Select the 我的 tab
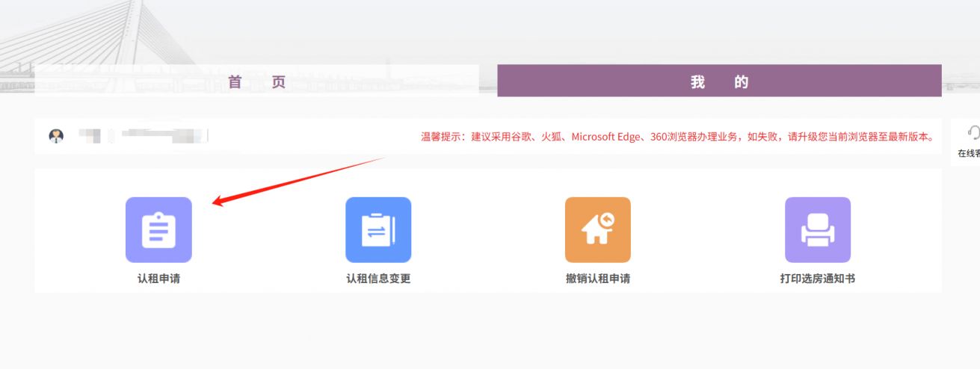This screenshot has height=369, width=980. 719,81
